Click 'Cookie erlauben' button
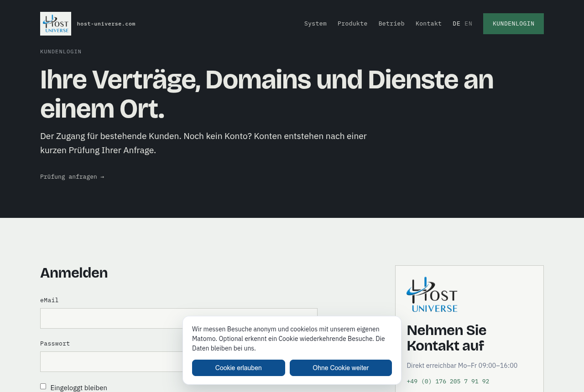The width and height of the screenshot is (584, 392). tap(239, 368)
